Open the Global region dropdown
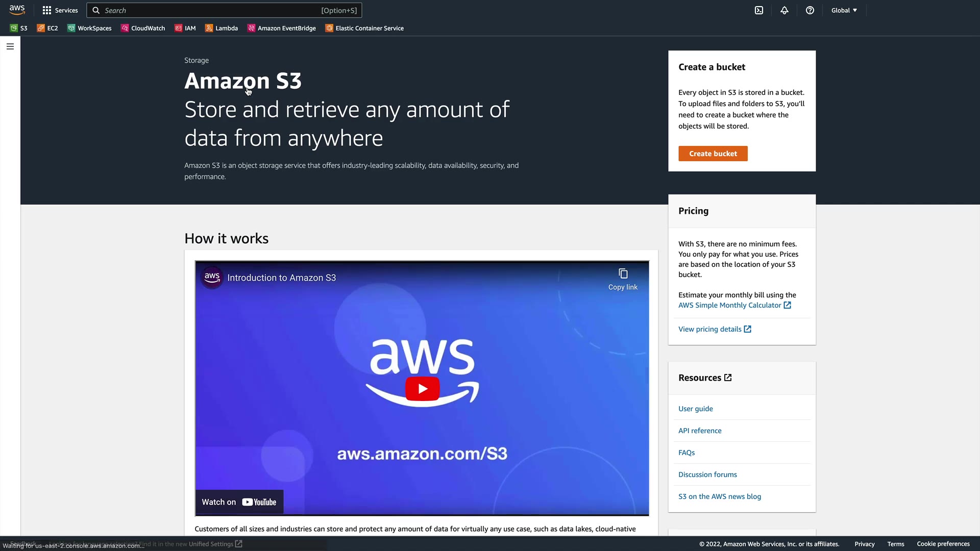The height and width of the screenshot is (551, 980). click(844, 10)
